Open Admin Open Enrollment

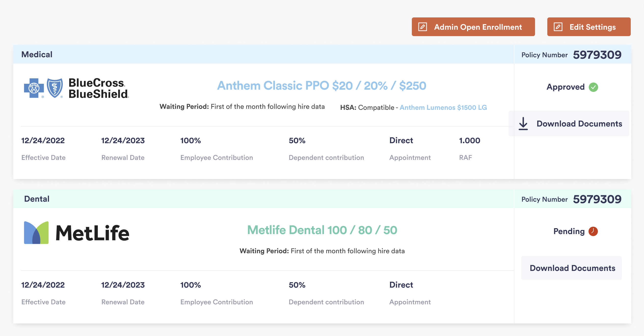pos(473,27)
